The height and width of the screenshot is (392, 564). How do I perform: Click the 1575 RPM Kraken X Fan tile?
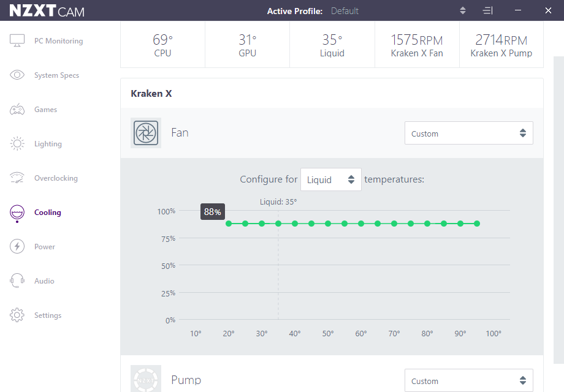(417, 45)
